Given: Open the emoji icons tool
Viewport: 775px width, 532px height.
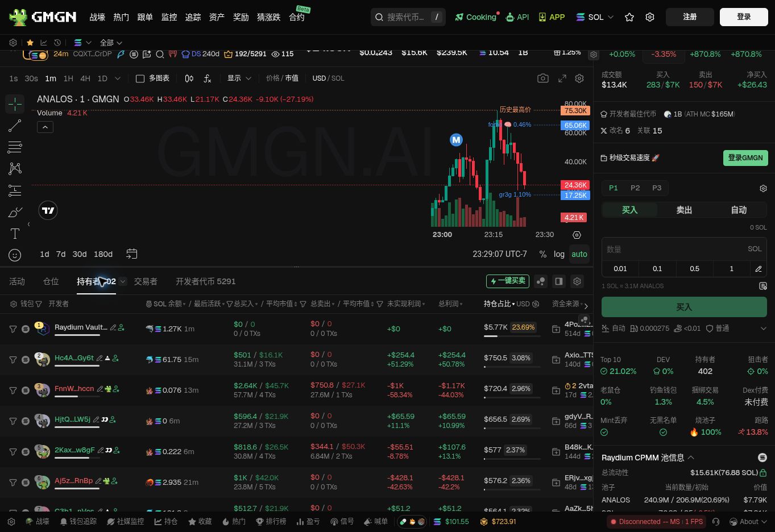Looking at the screenshot, I should point(15,255).
